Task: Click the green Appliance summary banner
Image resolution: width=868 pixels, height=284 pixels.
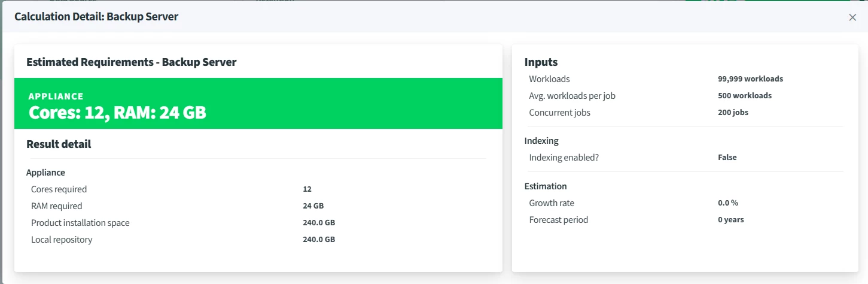Action: [258, 104]
